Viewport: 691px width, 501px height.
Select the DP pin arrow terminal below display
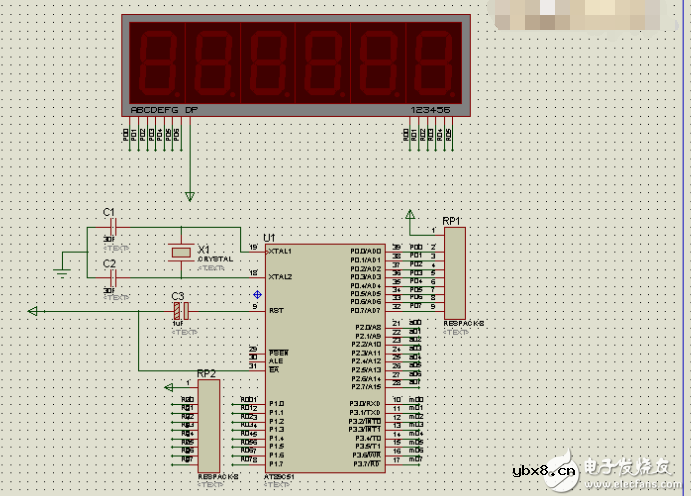coord(190,194)
